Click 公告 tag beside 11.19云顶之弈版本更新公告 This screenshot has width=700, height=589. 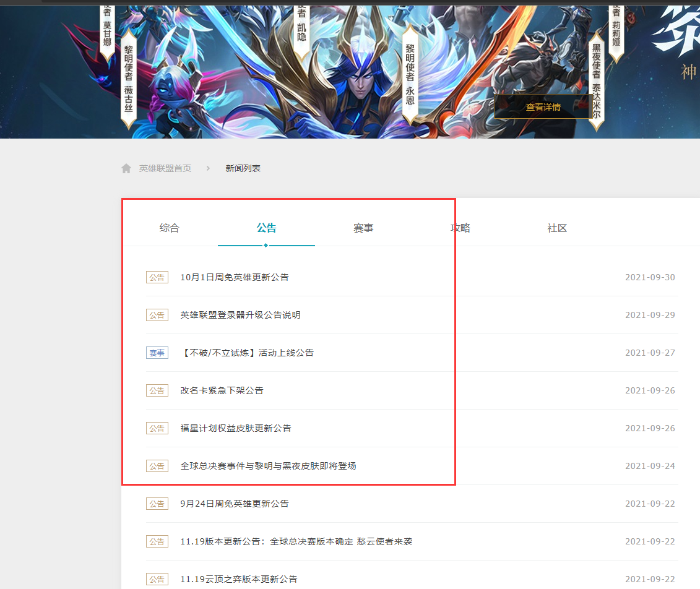click(x=157, y=579)
